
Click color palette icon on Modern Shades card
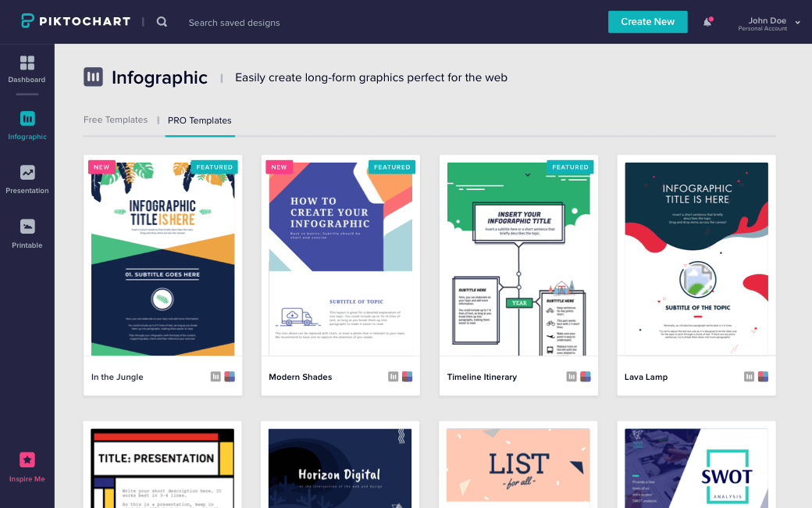[x=407, y=377]
